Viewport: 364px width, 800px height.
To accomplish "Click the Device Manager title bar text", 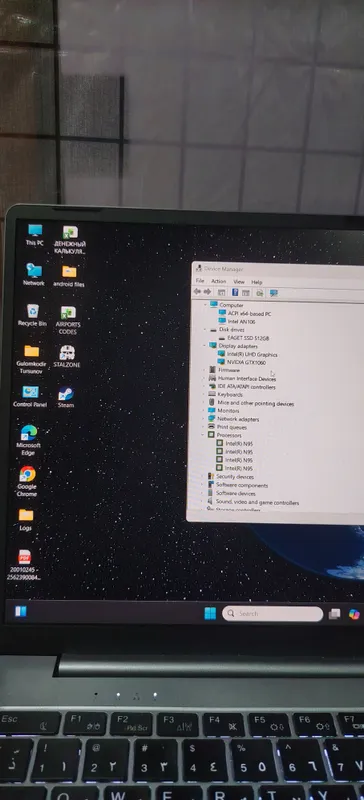I will pyautogui.click(x=224, y=269).
